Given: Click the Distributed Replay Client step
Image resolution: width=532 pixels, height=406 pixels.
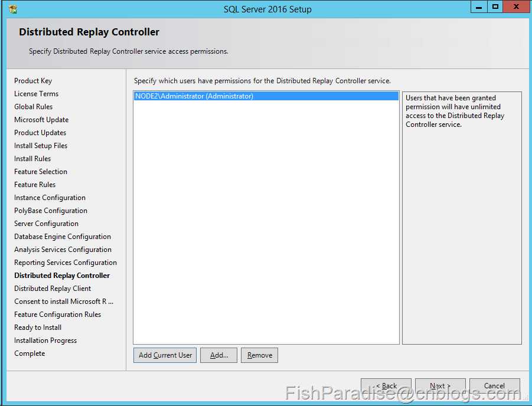Looking at the screenshot, I should coord(53,289).
